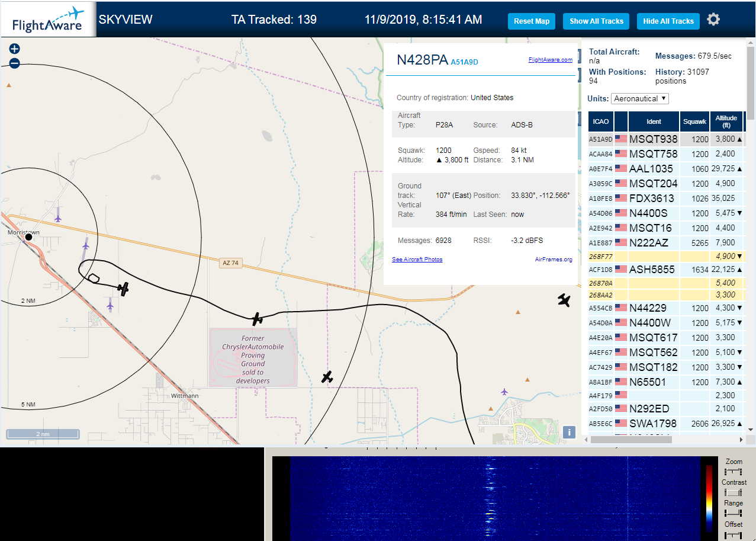Click the US flag in SWA1798 row
The width and height of the screenshot is (756, 541).
[x=621, y=424]
